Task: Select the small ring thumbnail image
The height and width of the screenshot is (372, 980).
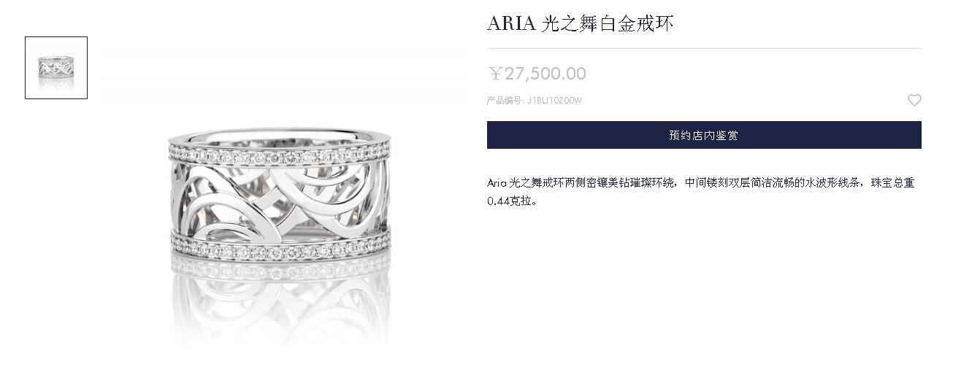Action: point(56,68)
